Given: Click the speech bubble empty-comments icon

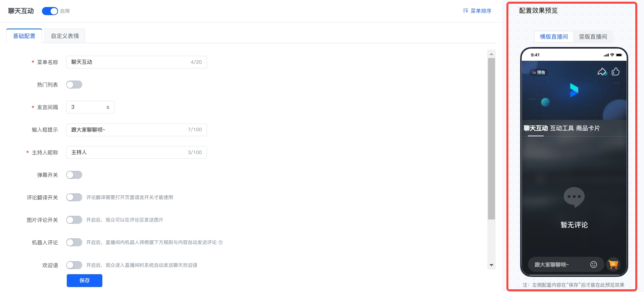Looking at the screenshot, I should pyautogui.click(x=574, y=197).
